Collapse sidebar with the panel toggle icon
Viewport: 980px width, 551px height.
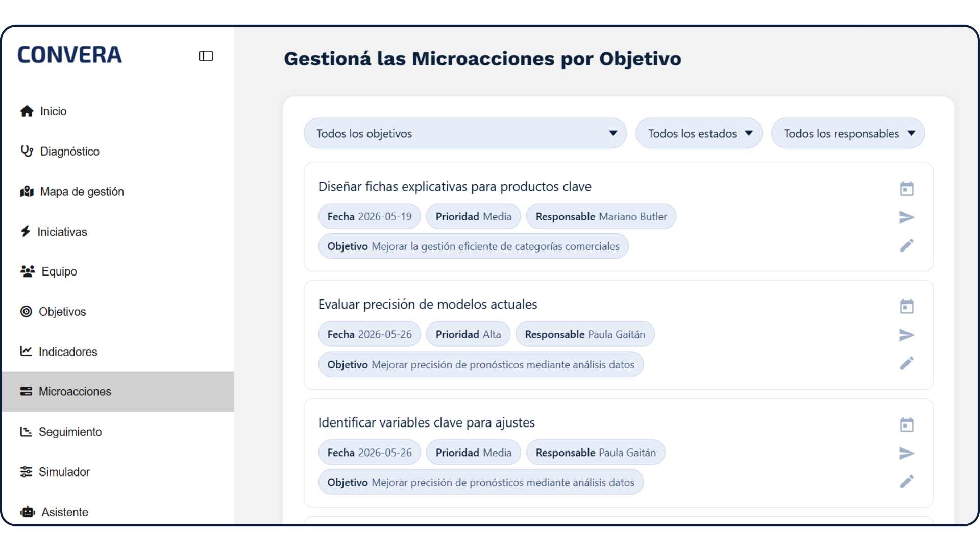(206, 56)
